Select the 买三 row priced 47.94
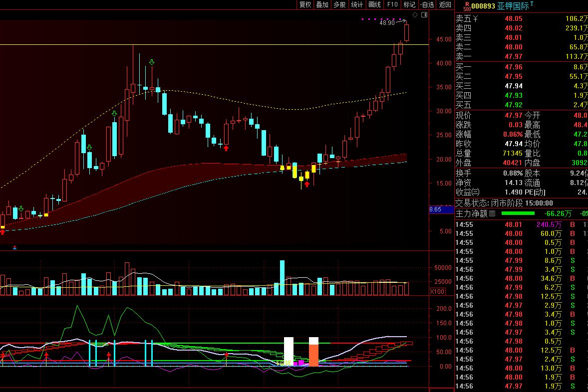 [x=521, y=86]
